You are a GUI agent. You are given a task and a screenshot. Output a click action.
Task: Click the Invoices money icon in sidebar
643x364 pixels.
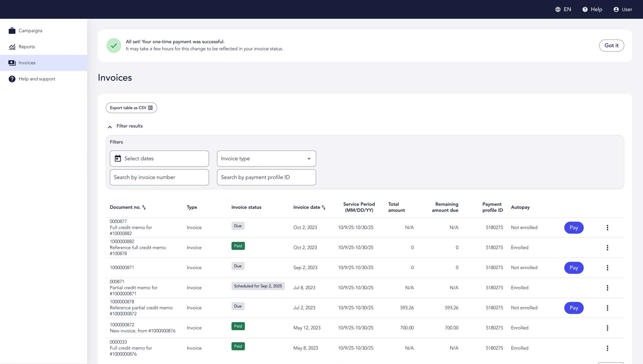click(12, 63)
